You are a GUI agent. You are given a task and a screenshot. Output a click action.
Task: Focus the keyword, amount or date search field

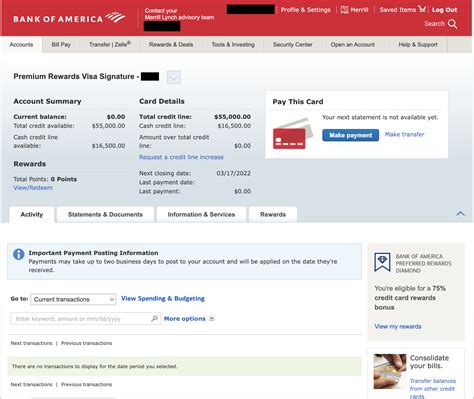pyautogui.click(x=86, y=319)
